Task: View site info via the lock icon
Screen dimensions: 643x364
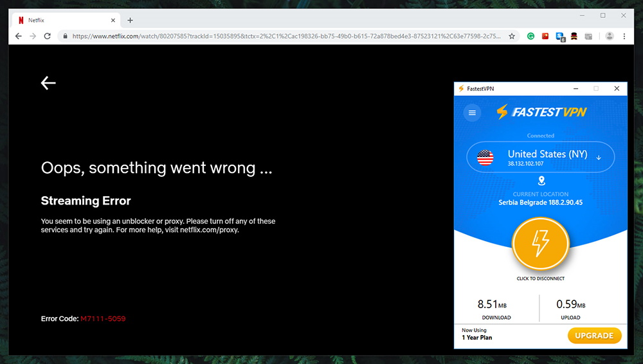Action: tap(65, 36)
